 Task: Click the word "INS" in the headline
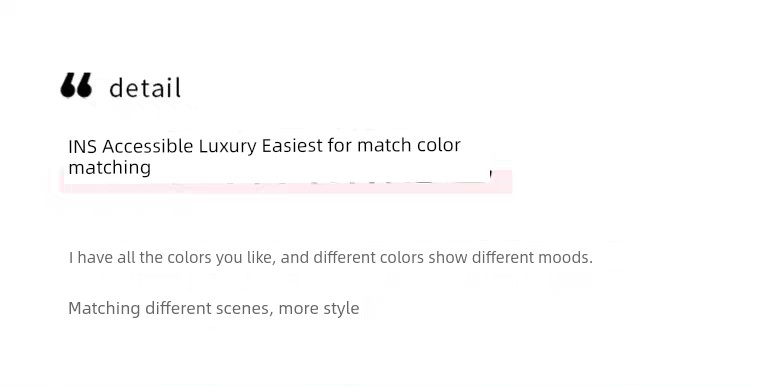83,146
